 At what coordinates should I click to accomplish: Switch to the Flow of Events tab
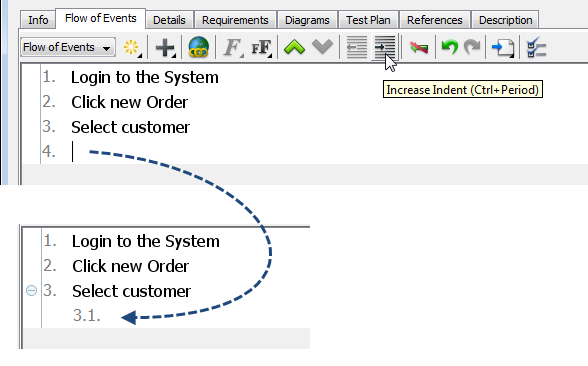point(100,18)
